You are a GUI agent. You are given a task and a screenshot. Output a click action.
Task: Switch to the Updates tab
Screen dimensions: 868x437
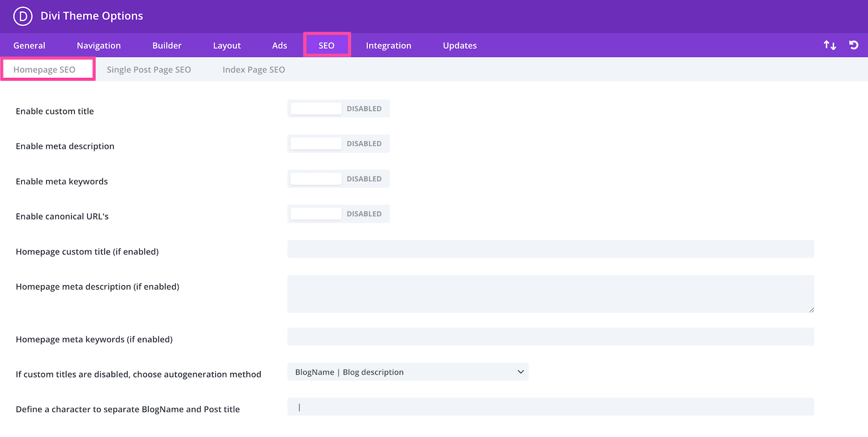click(460, 46)
